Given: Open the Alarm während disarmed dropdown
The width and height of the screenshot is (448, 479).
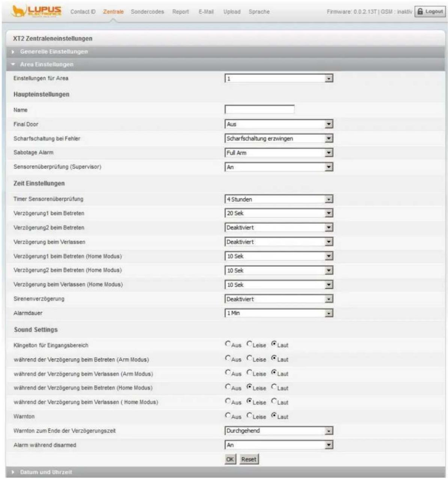Looking at the screenshot, I should [x=279, y=445].
